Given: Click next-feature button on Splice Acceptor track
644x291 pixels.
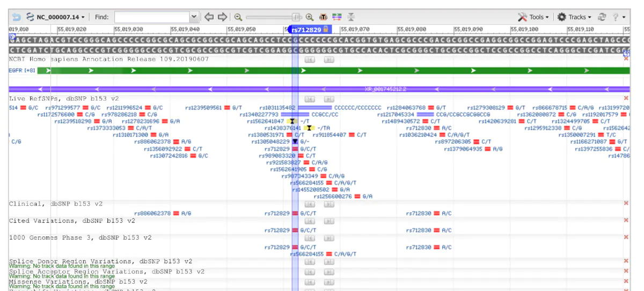Looking at the screenshot, I should [x=329, y=272].
